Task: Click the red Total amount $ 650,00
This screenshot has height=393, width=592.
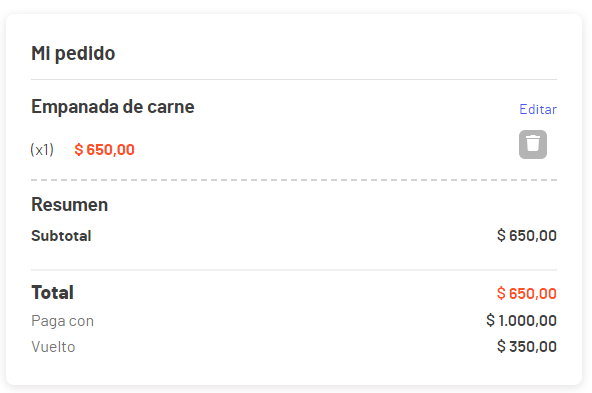Action: 527,293
